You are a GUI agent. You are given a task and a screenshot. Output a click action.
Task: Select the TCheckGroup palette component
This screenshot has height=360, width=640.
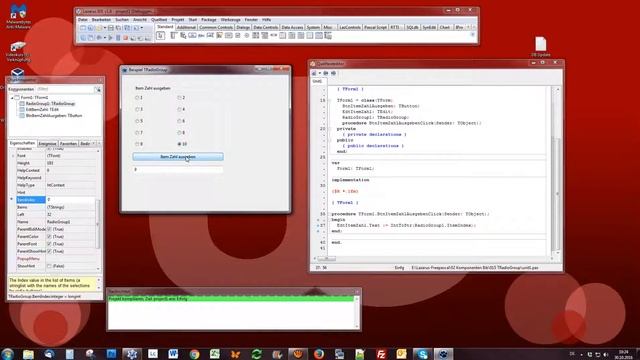[x=301, y=36]
